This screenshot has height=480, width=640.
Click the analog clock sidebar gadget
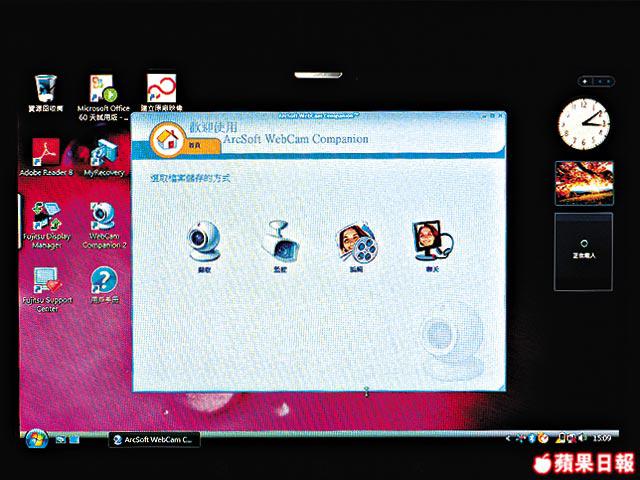582,124
